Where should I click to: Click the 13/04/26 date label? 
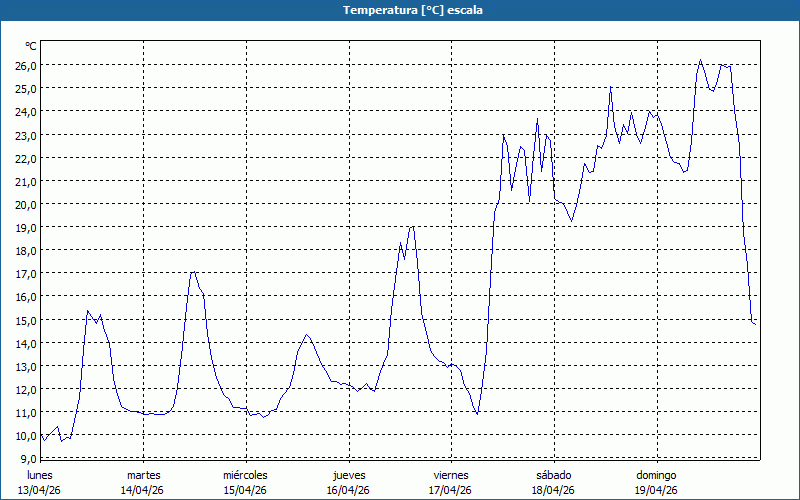click(40, 490)
